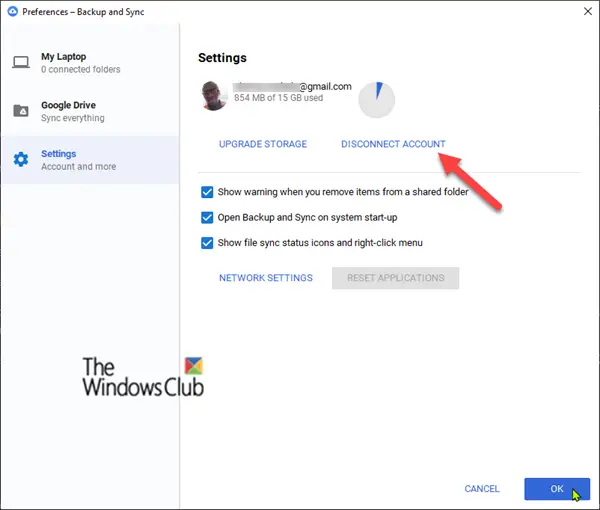Click the Google Drive folder icon
Viewport: 600px width, 510px height.
(21, 111)
